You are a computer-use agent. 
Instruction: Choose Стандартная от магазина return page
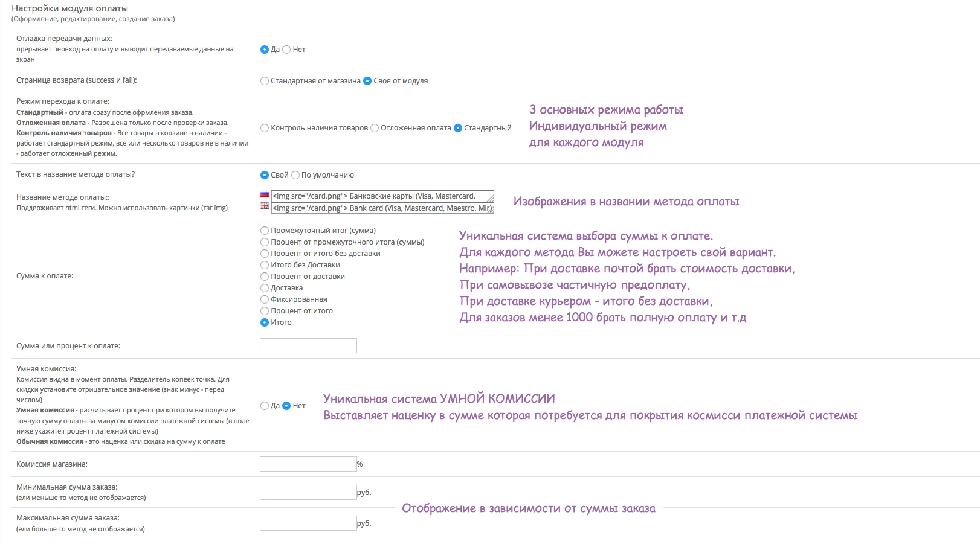pyautogui.click(x=264, y=81)
